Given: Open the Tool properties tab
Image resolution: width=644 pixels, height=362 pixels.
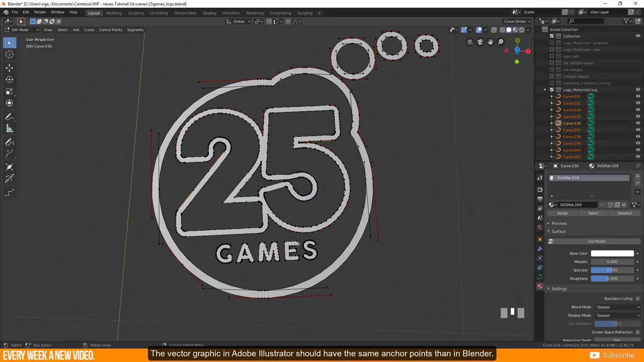Looking at the screenshot, I should 540,177.
